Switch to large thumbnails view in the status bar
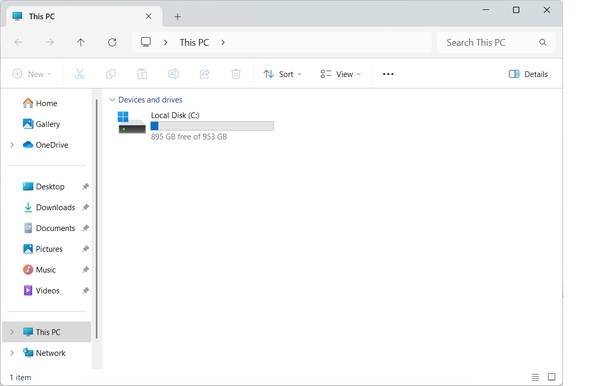The image size is (600, 386). pyautogui.click(x=551, y=377)
